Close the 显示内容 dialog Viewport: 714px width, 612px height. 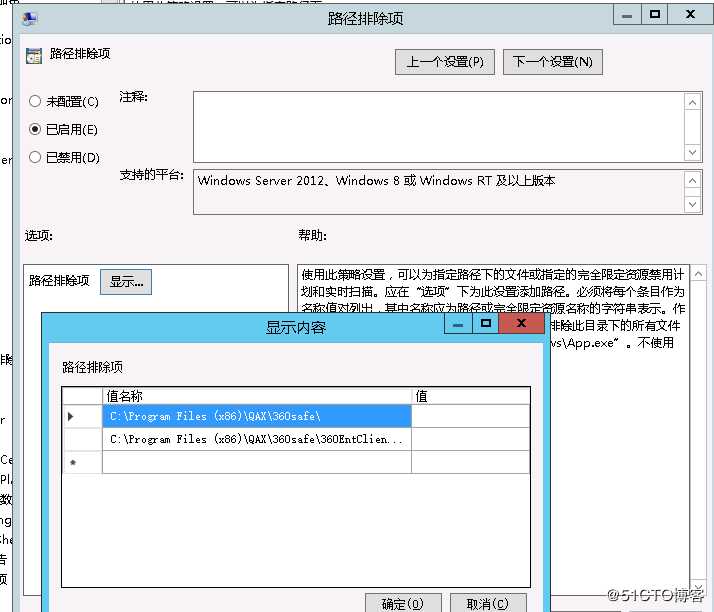[521, 323]
